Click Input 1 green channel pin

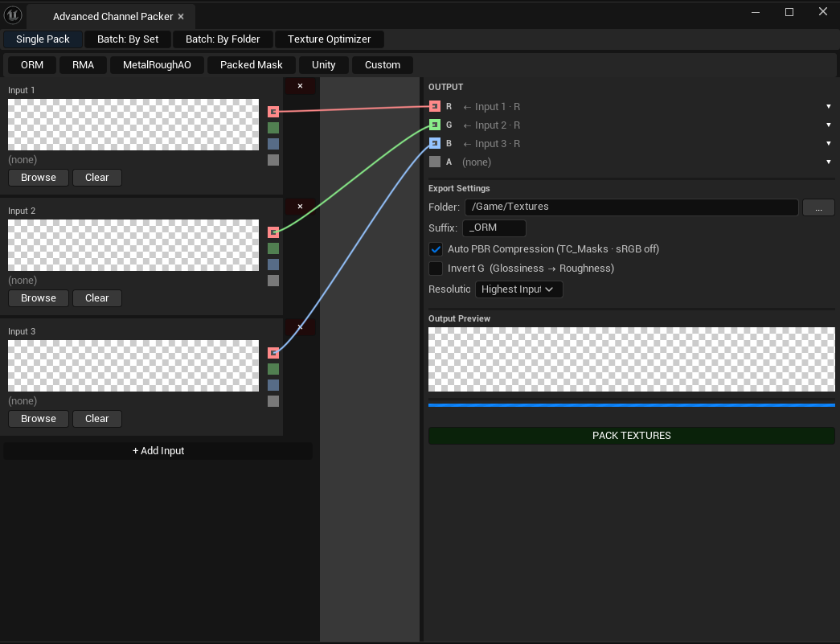tap(273, 128)
